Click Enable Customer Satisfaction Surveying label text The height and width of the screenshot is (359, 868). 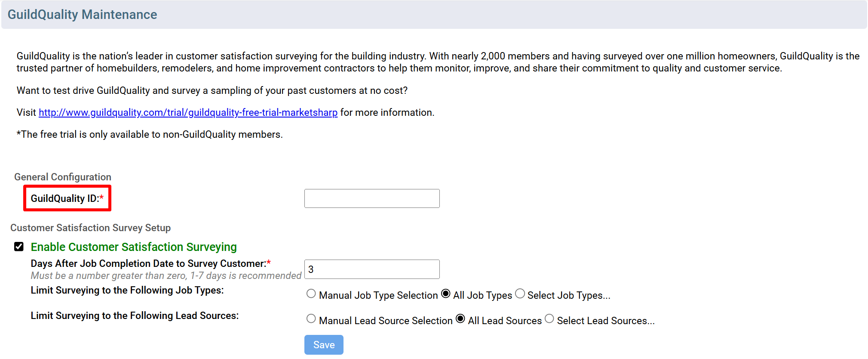coord(134,247)
